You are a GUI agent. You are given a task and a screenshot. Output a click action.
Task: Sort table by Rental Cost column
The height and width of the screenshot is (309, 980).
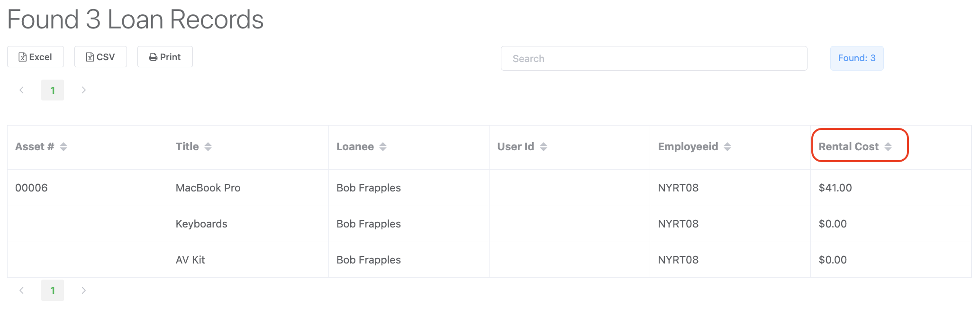855,147
